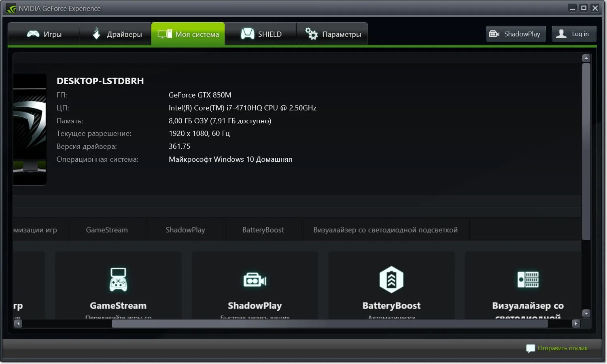
Task: Click the 1920 x 1080, 60 Гц value
Action: click(199, 133)
